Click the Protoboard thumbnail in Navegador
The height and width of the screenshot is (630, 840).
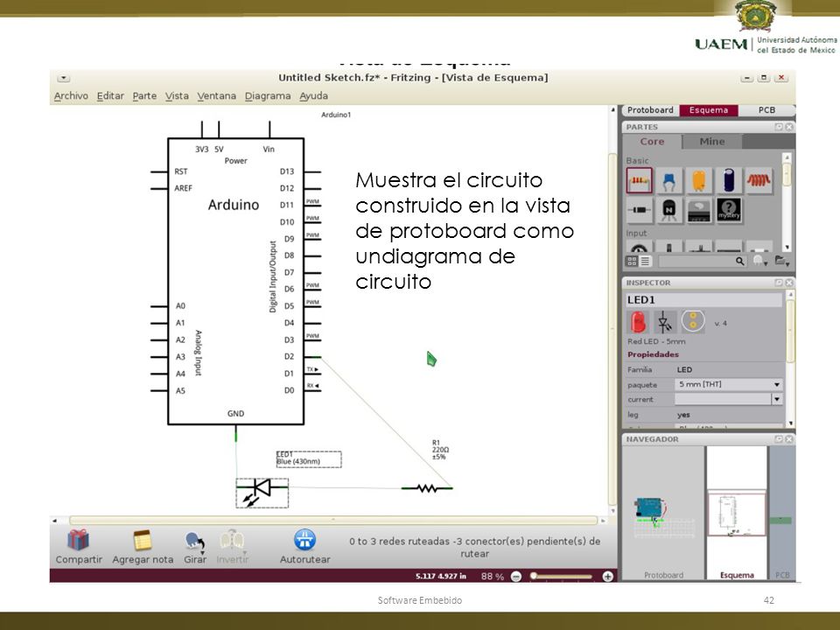coord(663,512)
